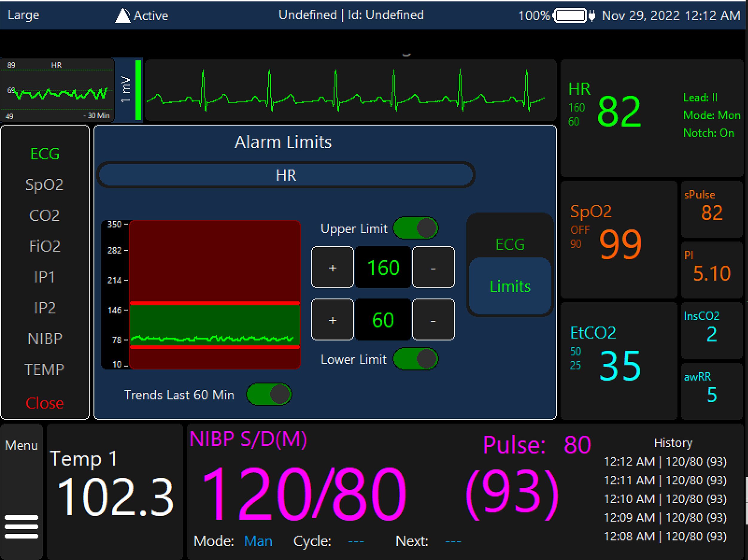Click the alarm Active bell icon
Viewport: 748px width, 560px height.
(x=123, y=16)
